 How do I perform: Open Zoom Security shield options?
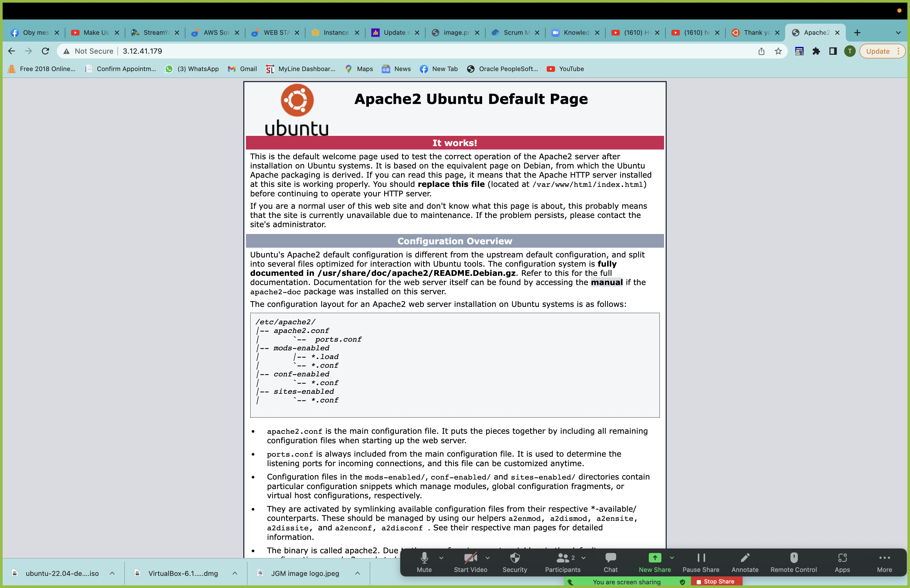click(x=515, y=562)
